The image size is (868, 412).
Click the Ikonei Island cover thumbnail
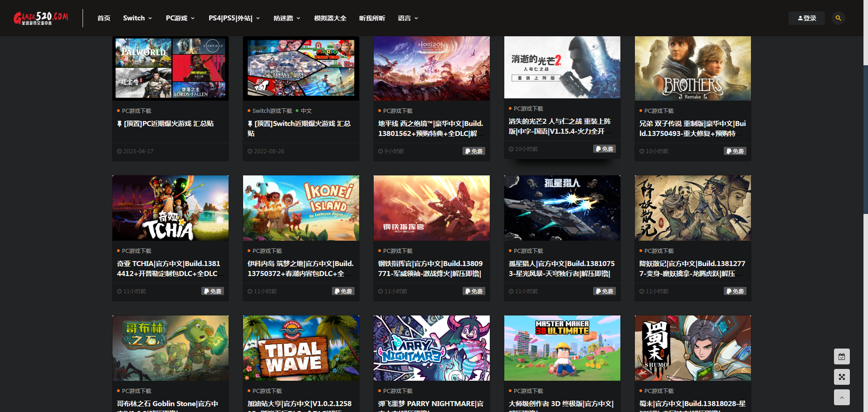301,208
